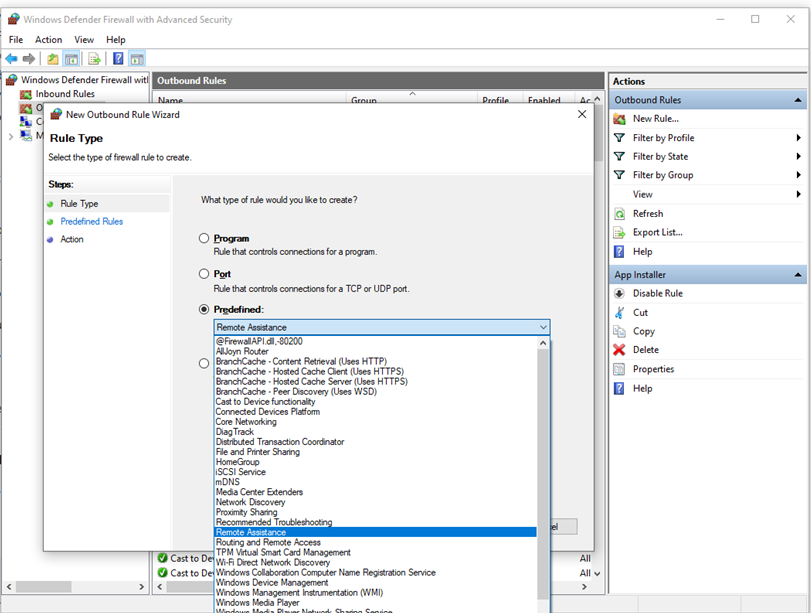The image size is (811, 613).
Task: Open the Action menu
Action: [x=48, y=40]
